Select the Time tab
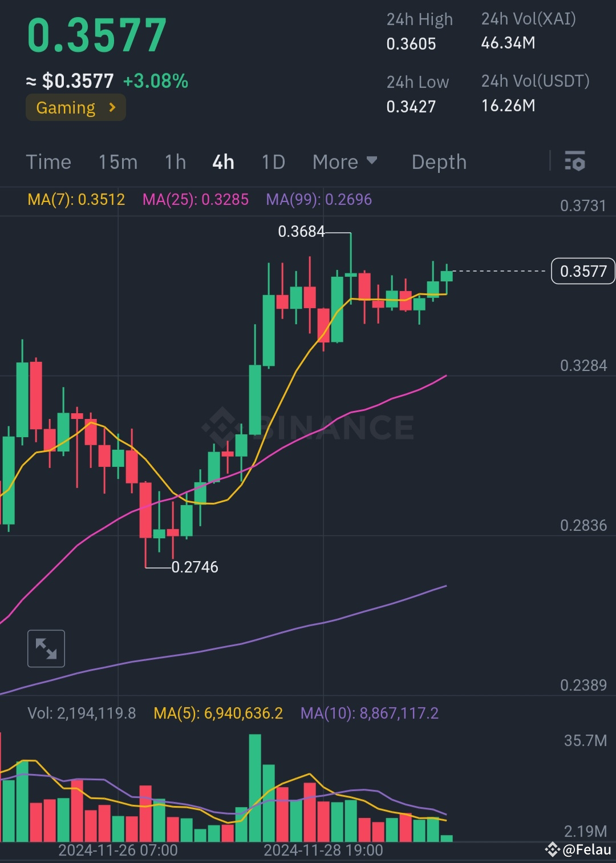 click(x=48, y=162)
